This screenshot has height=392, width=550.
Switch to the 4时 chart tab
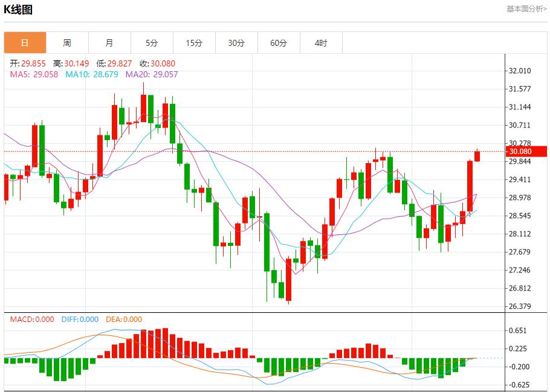(321, 43)
